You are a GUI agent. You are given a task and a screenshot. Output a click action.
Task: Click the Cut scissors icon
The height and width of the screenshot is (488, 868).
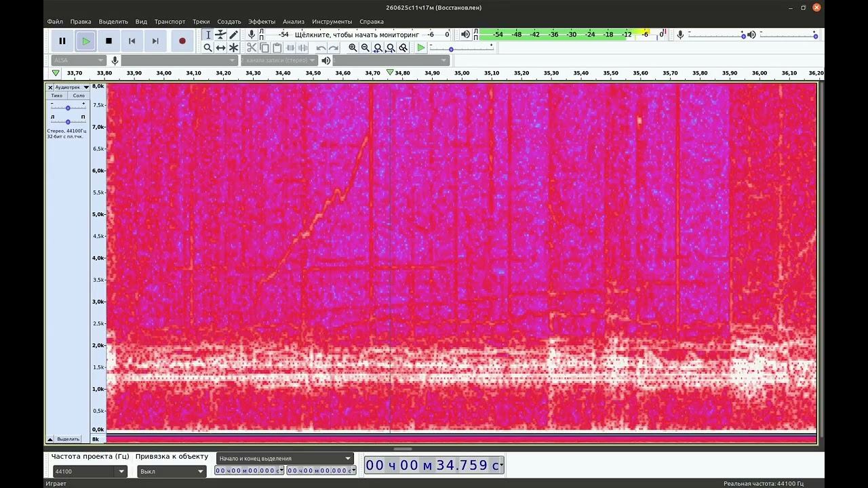(252, 47)
